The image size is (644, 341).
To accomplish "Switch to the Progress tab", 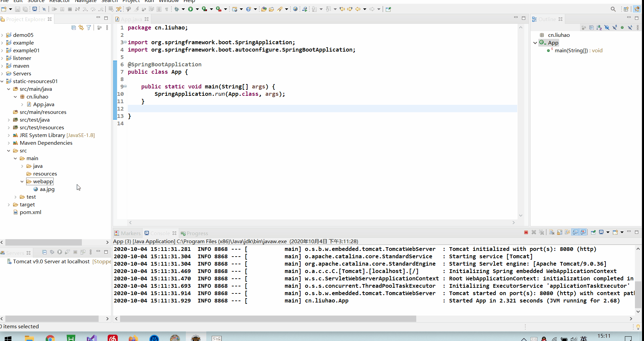I will click(195, 233).
